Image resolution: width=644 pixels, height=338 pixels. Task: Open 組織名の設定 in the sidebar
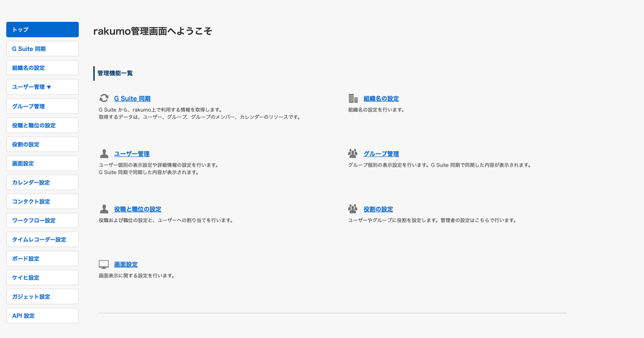(x=42, y=68)
